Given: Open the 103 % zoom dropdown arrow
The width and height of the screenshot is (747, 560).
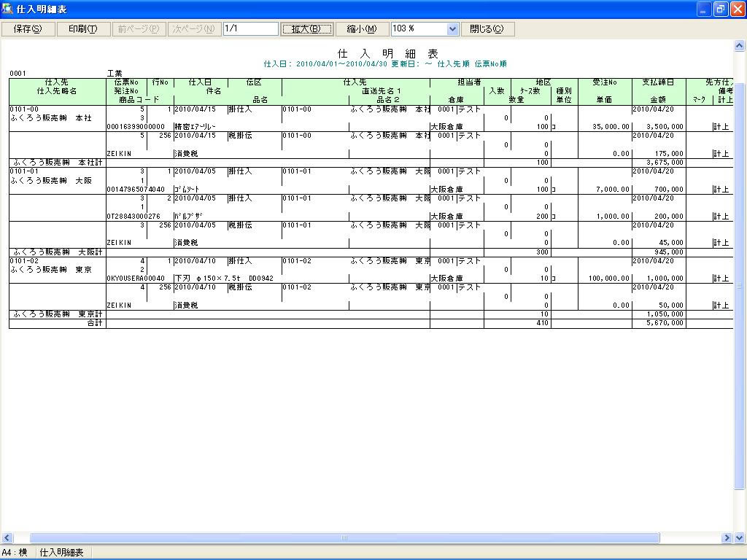Looking at the screenshot, I should pyautogui.click(x=452, y=29).
